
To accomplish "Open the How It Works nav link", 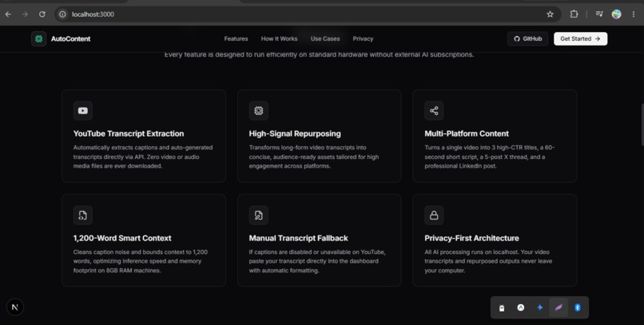I will [280, 38].
